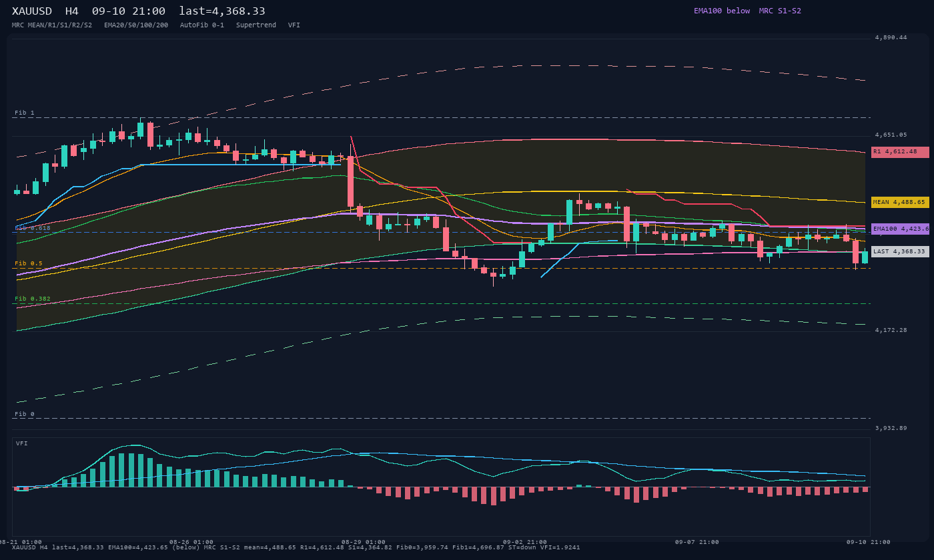Click the 3,932.89 axis price label
Screen dimensions: 934x560
pyautogui.click(x=891, y=428)
